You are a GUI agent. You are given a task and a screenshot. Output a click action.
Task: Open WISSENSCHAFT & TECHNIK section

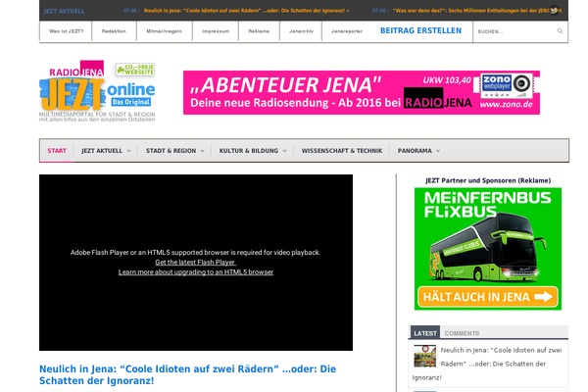342,151
